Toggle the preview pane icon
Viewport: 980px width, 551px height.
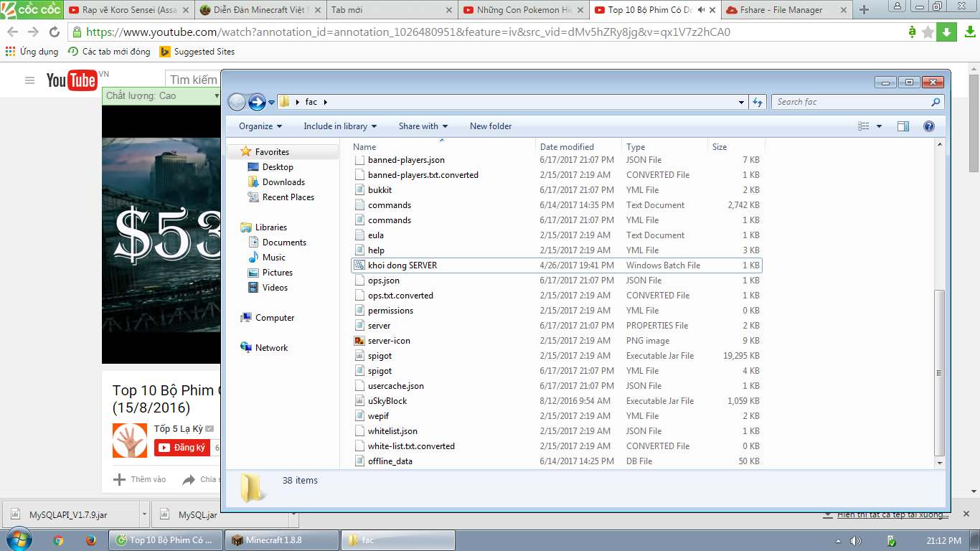[x=903, y=126]
